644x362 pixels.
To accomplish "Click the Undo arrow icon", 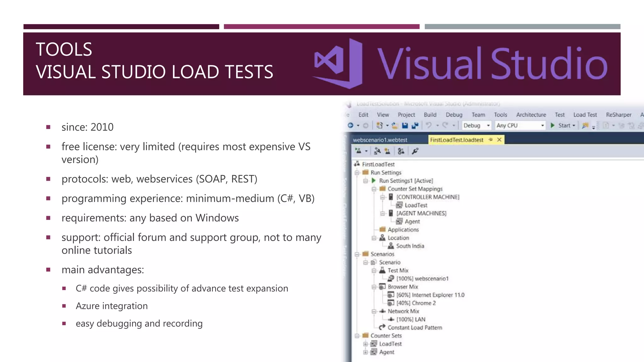I will pos(429,125).
